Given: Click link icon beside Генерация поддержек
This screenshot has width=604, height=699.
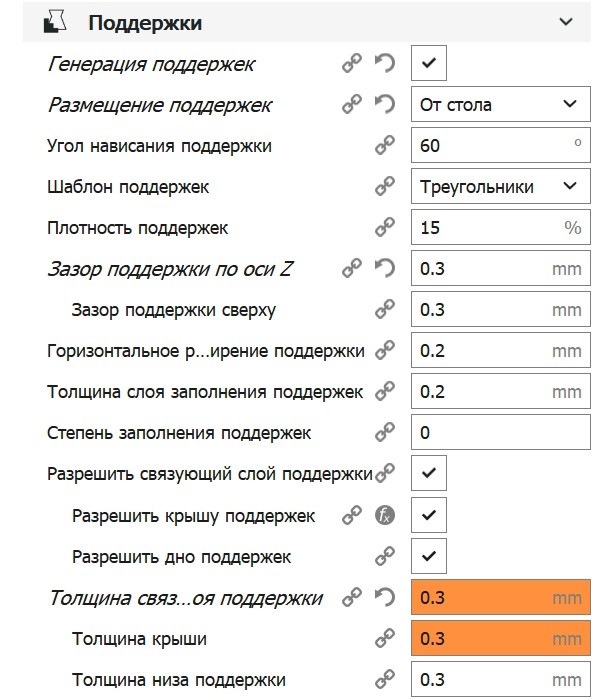Looking at the screenshot, I should 352,64.
